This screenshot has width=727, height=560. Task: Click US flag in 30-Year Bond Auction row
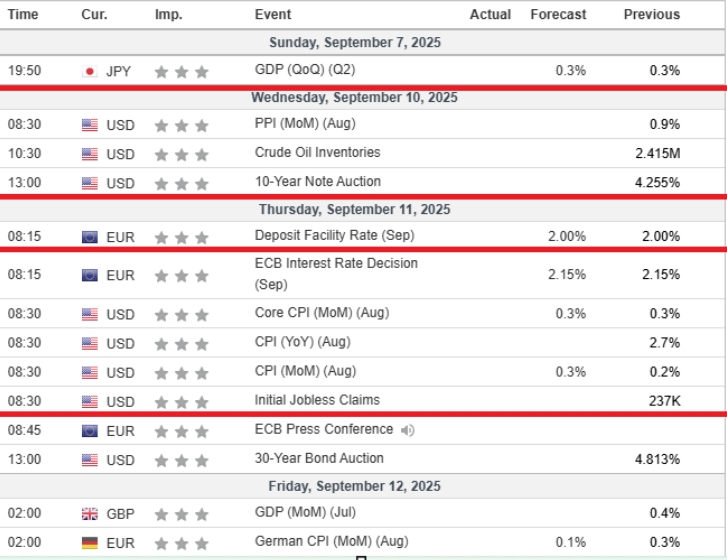coord(89,460)
